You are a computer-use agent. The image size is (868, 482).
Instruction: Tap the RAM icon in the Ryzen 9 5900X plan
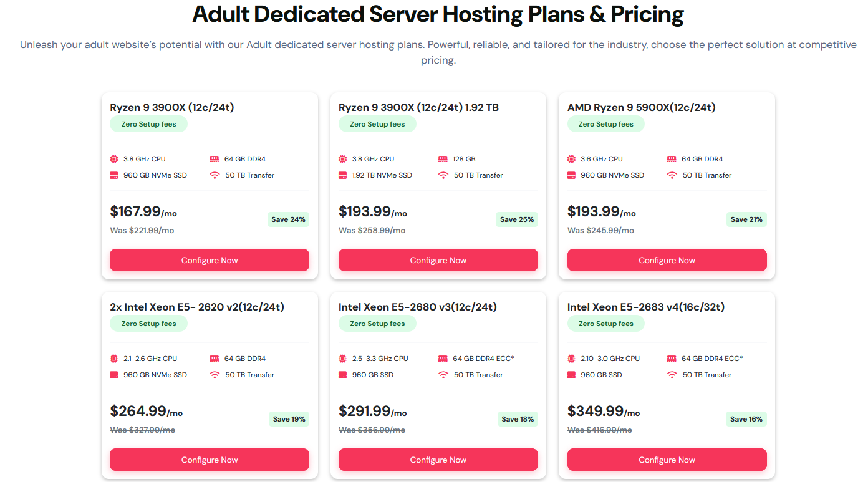pos(672,159)
